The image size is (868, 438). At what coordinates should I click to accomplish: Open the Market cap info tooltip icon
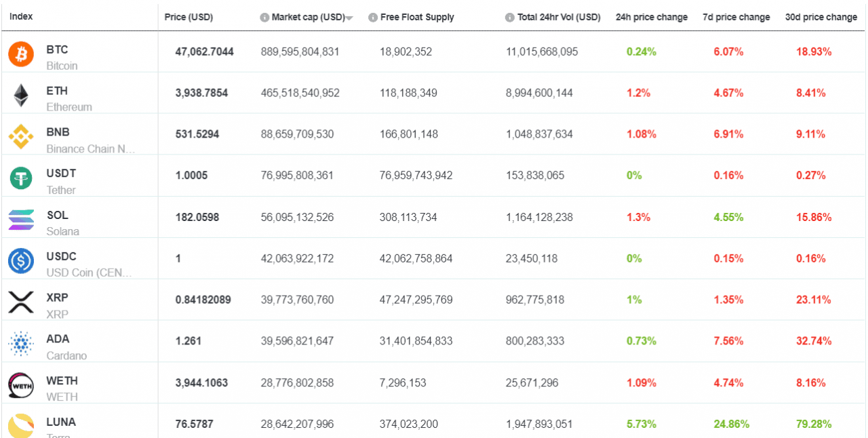tap(263, 17)
